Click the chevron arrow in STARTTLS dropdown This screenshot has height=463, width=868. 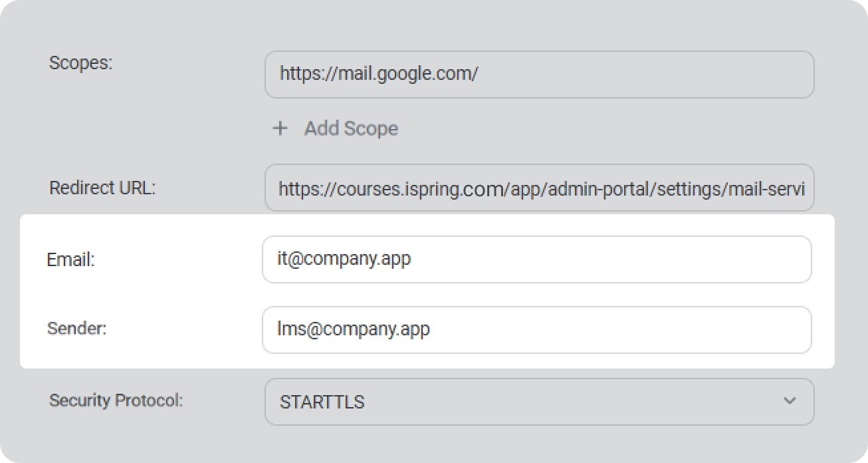[x=790, y=401]
